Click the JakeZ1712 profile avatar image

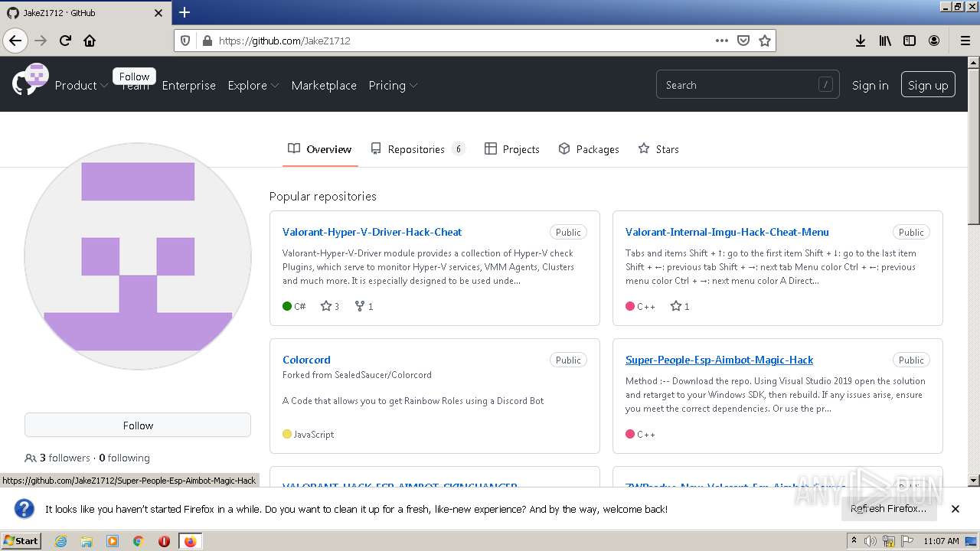tap(138, 256)
